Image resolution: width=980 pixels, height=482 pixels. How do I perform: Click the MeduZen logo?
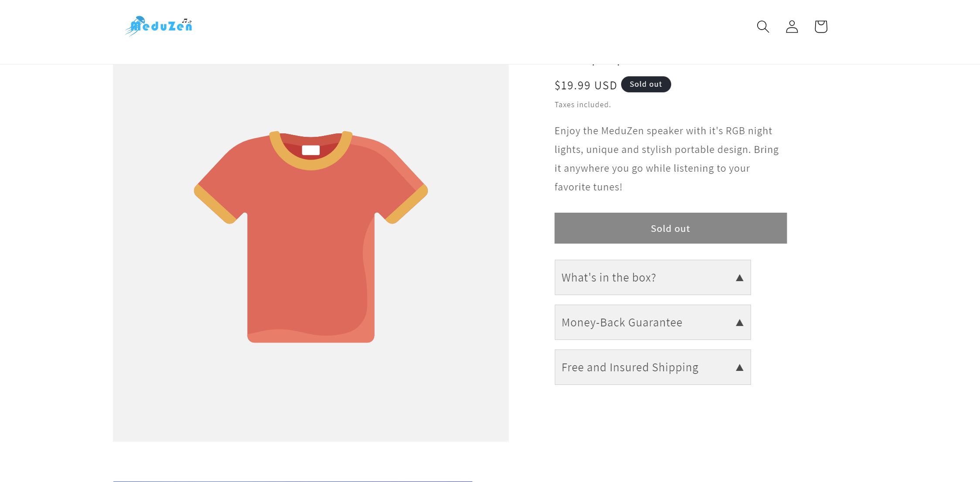[x=159, y=26]
